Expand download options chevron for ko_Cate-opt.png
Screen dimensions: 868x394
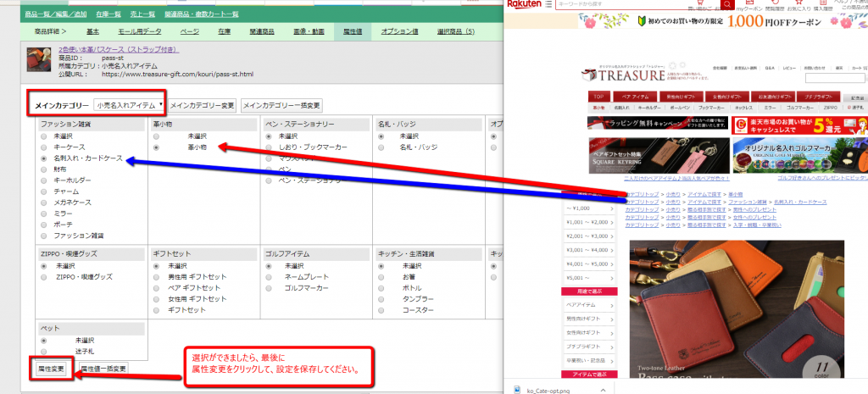(x=601, y=388)
